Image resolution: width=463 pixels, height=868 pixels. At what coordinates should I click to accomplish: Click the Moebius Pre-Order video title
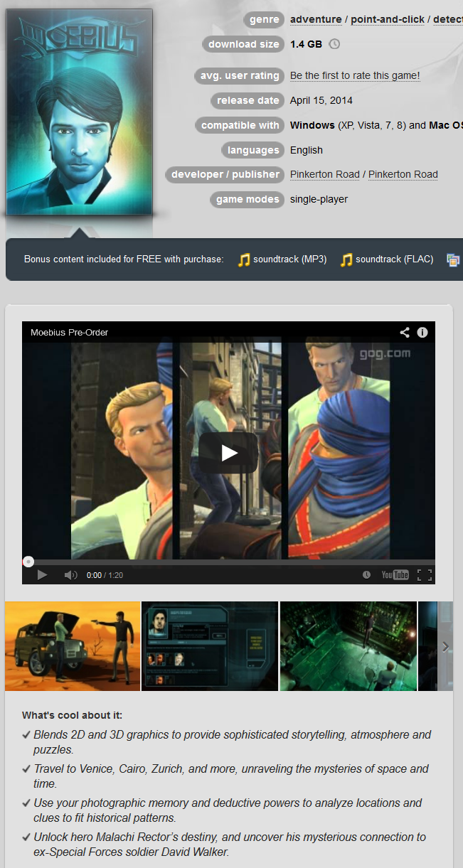pos(69,332)
